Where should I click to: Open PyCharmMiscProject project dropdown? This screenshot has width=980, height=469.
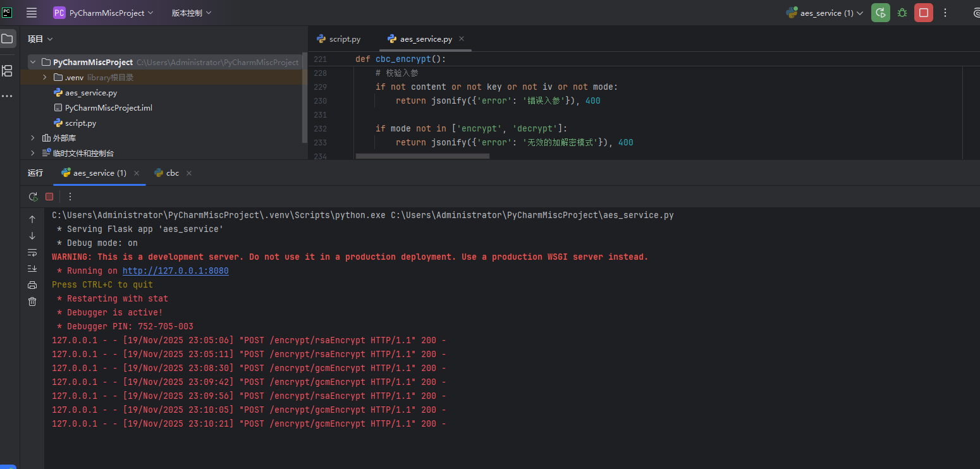coord(104,13)
